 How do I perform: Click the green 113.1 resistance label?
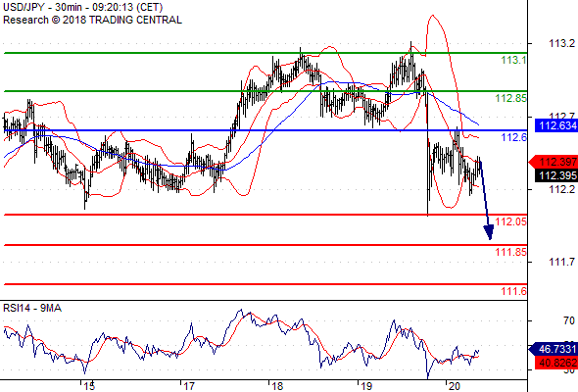pos(514,60)
